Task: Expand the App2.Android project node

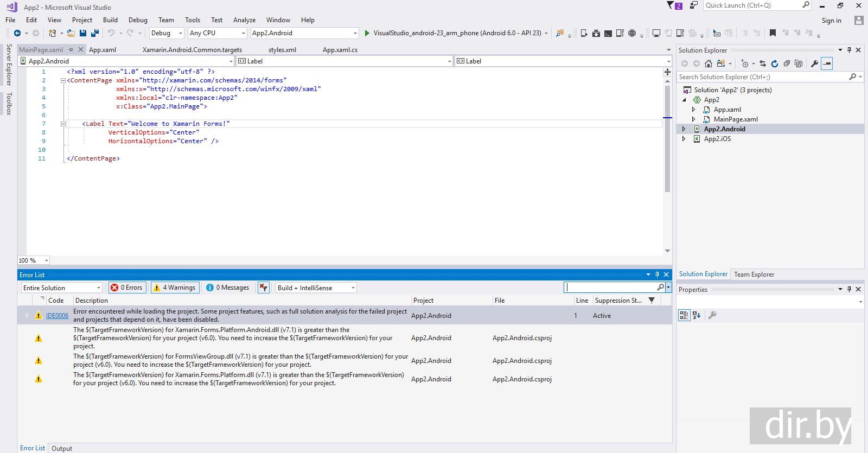Action: (x=684, y=129)
